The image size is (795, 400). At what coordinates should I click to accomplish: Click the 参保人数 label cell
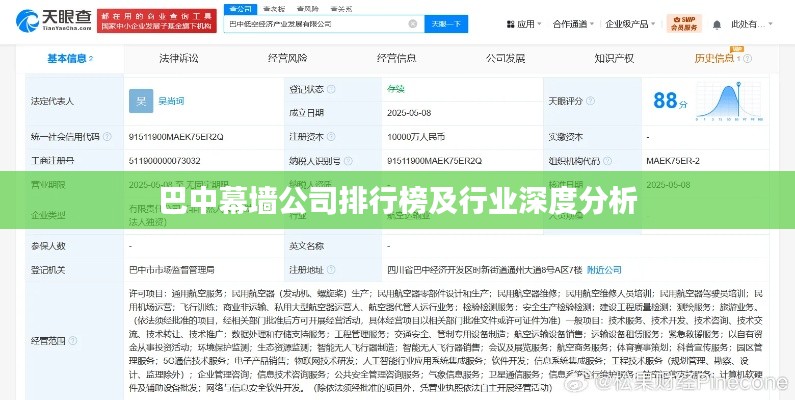75,246
